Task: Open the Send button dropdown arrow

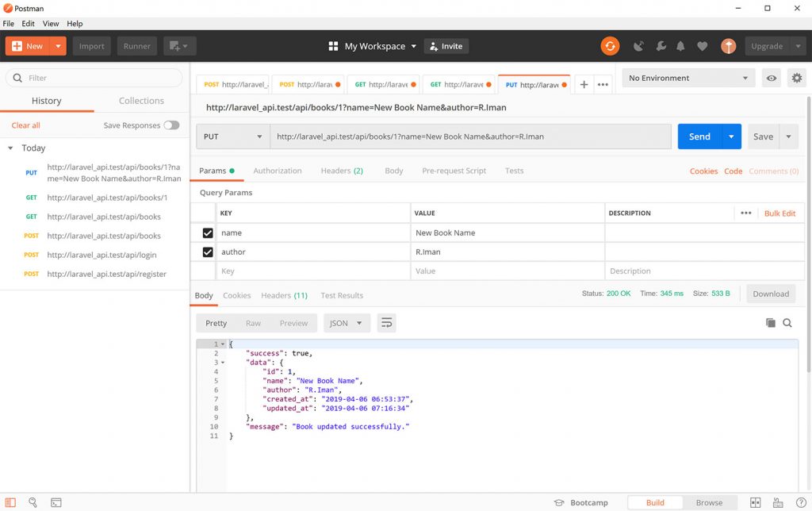Action: [731, 136]
